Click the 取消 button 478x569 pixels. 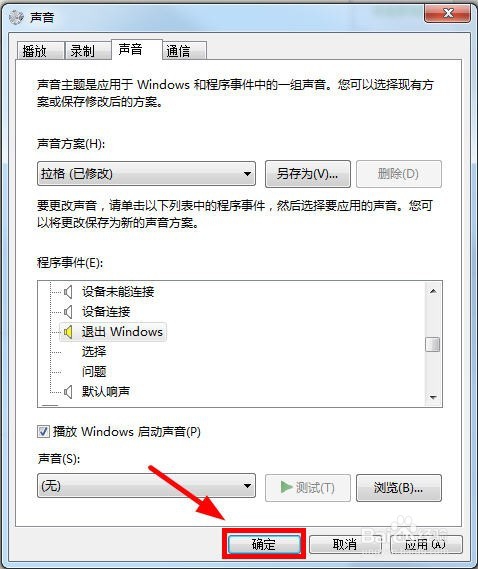point(345,544)
